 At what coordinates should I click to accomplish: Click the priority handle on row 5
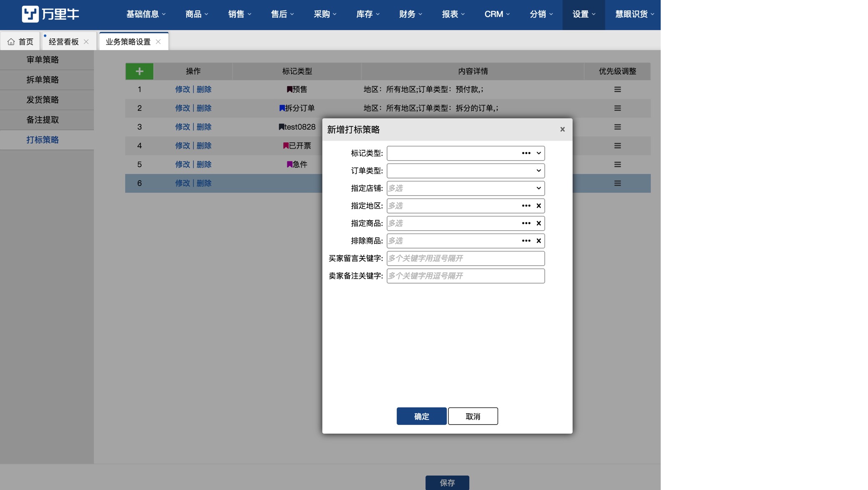(x=617, y=164)
